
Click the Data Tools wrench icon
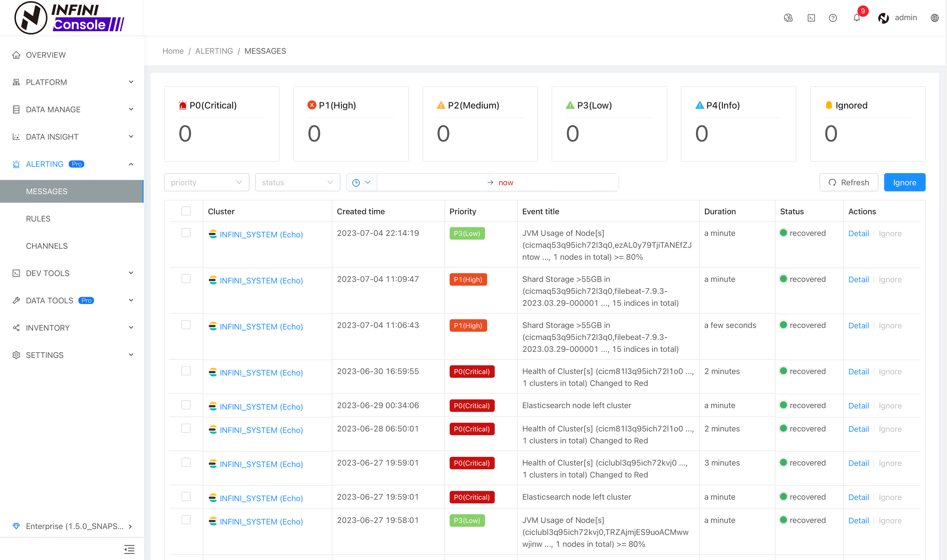[16, 300]
